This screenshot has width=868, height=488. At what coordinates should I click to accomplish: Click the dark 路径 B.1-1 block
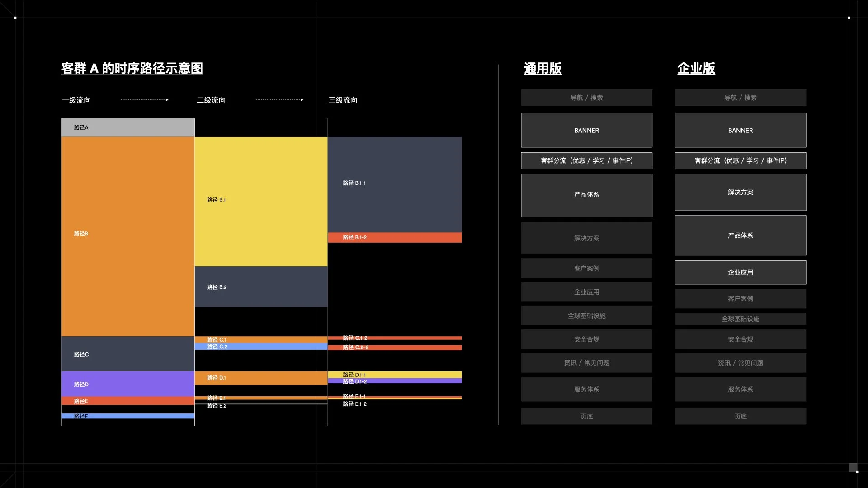coord(395,184)
